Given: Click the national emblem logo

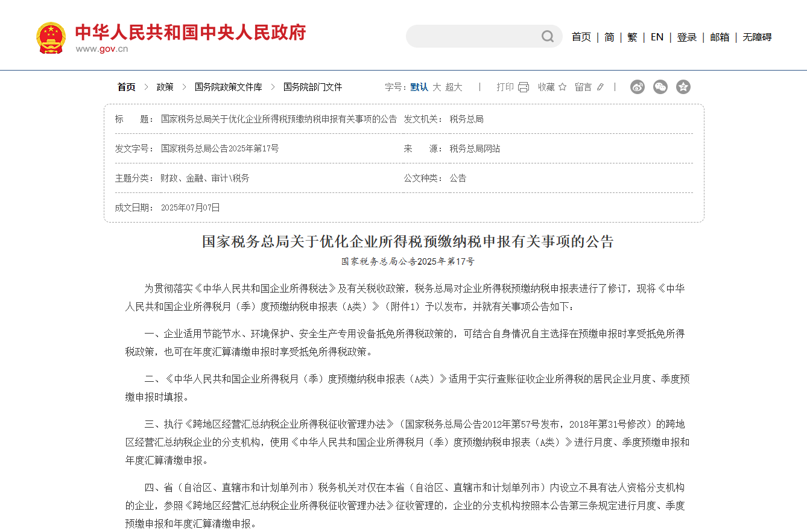Looking at the screenshot, I should pyautogui.click(x=51, y=37).
